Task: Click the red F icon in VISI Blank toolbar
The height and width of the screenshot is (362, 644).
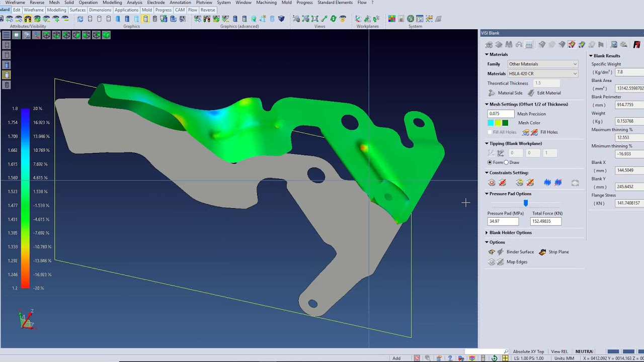Action: (x=636, y=45)
